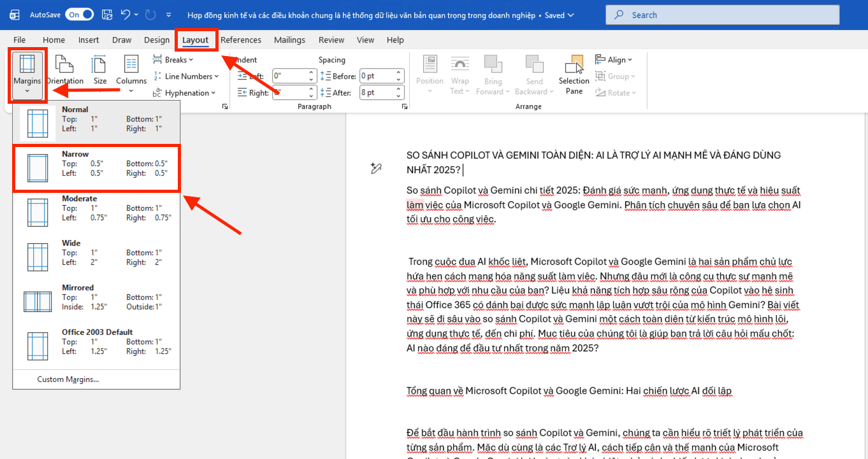Toggle the AutoSave switch
The width and height of the screenshot is (868, 459).
point(79,15)
